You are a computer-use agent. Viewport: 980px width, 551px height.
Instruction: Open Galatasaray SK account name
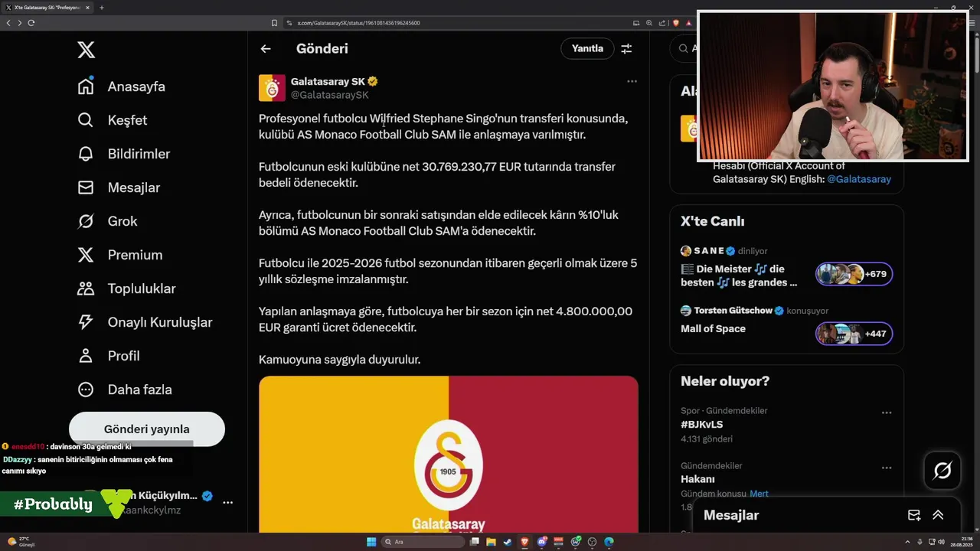coord(328,81)
